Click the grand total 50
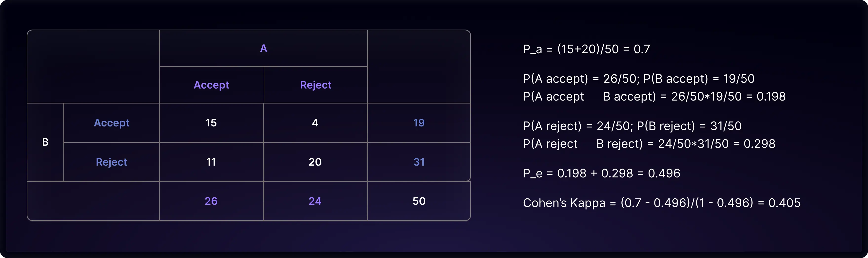This screenshot has width=868, height=258. [x=419, y=201]
